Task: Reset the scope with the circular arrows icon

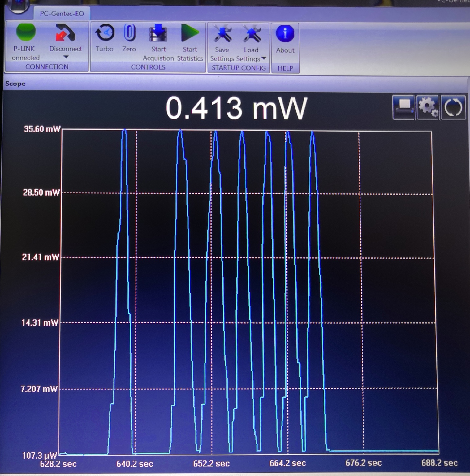Action: (x=453, y=107)
